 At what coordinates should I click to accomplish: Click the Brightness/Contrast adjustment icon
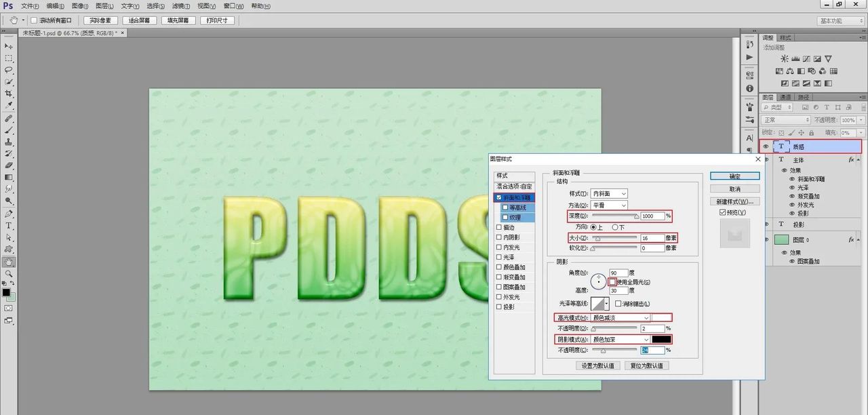point(785,60)
